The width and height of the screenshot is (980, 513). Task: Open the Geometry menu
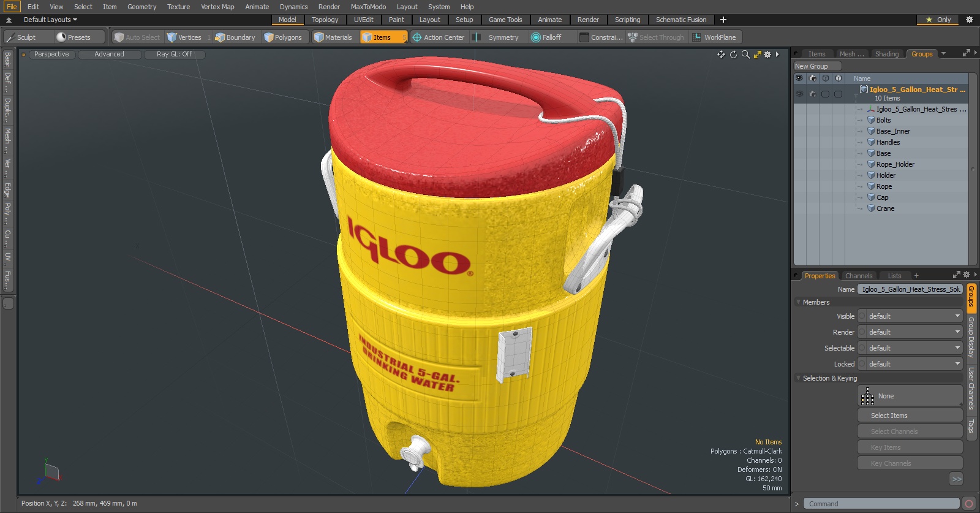click(141, 7)
